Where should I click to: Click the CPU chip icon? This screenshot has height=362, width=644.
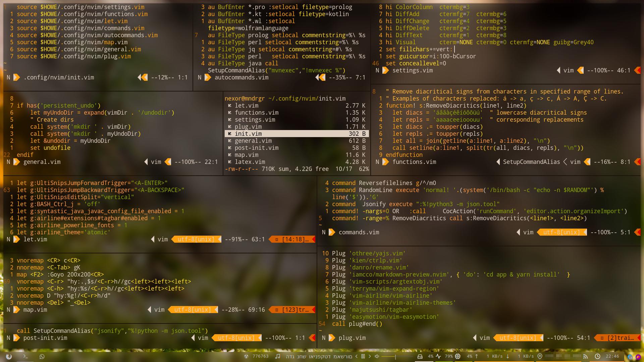pyautogui.click(x=458, y=357)
